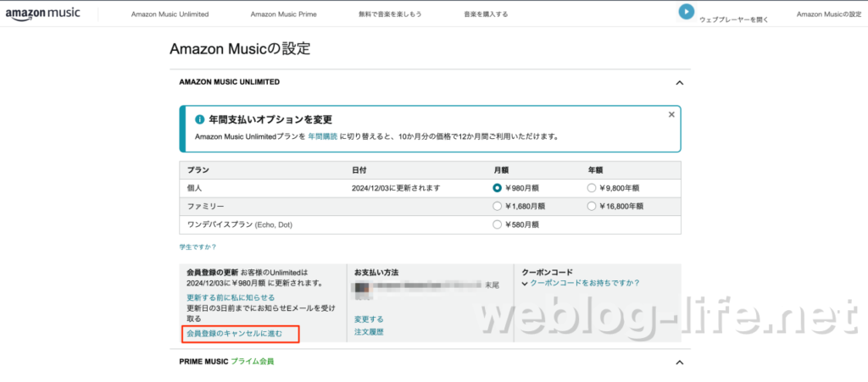
Task: Select the ￥9,800 yearly individual plan
Action: click(x=591, y=188)
